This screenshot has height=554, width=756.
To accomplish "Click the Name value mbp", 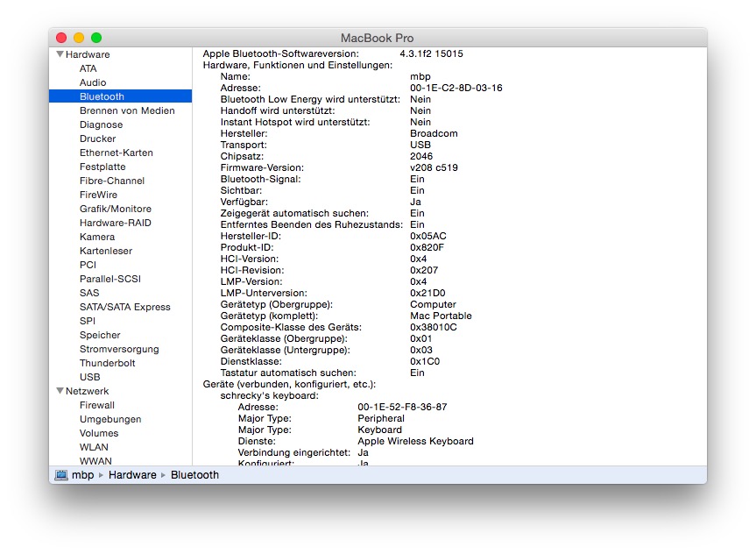I will coord(420,76).
